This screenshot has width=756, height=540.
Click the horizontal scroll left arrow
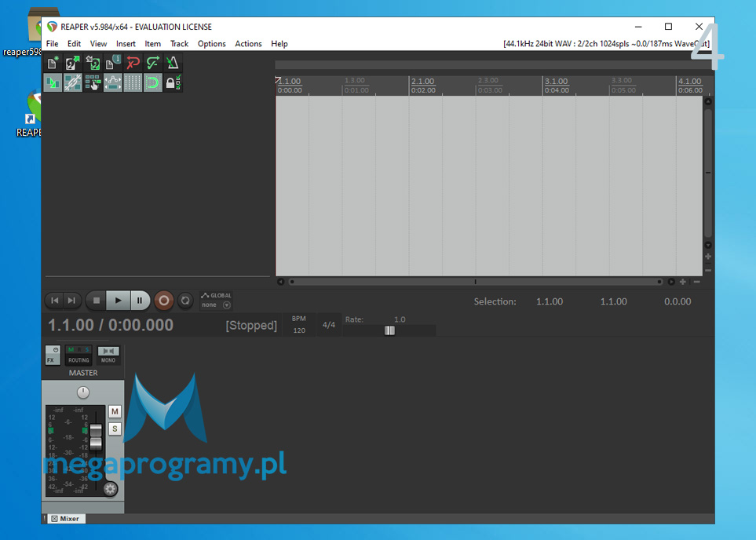click(x=280, y=282)
